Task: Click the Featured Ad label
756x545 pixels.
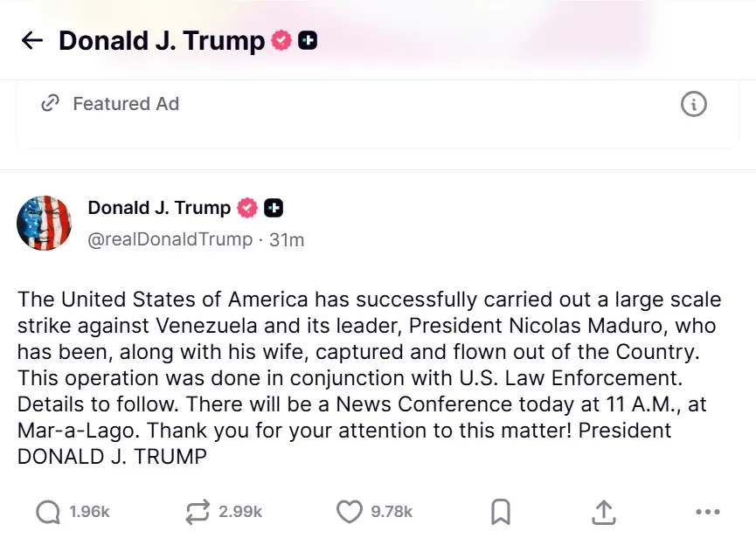Action: 127,103
